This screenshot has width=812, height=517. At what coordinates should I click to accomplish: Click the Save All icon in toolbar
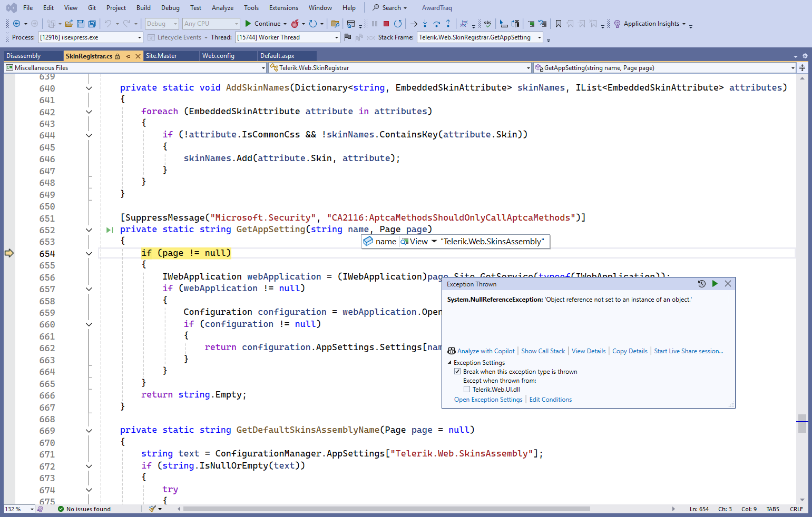(x=92, y=24)
